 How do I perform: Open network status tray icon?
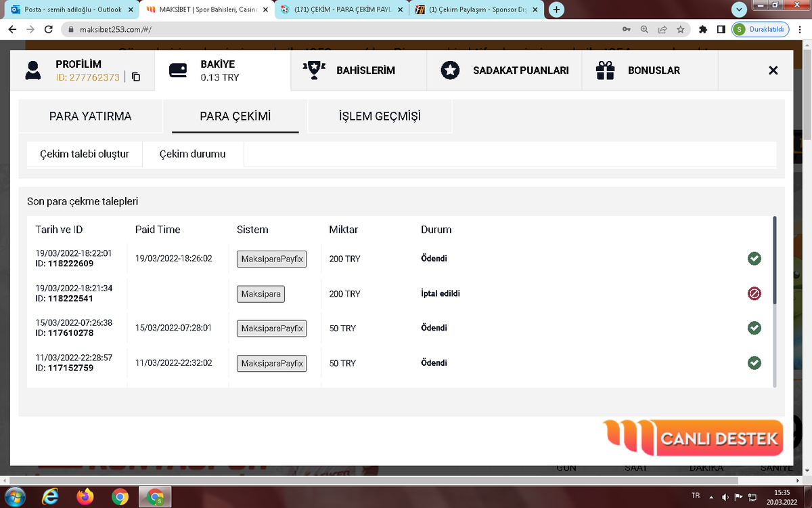(x=752, y=496)
